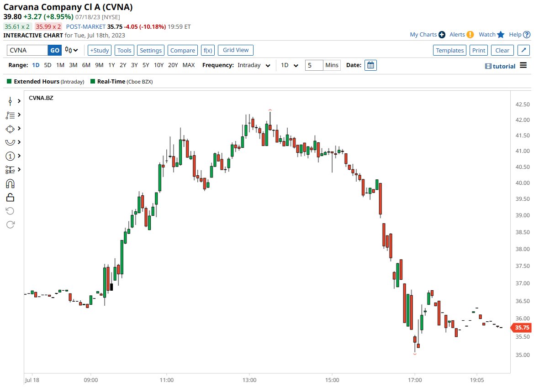The height and width of the screenshot is (392, 539).
Task: Click the 35.75 current price marker
Action: tap(522, 328)
